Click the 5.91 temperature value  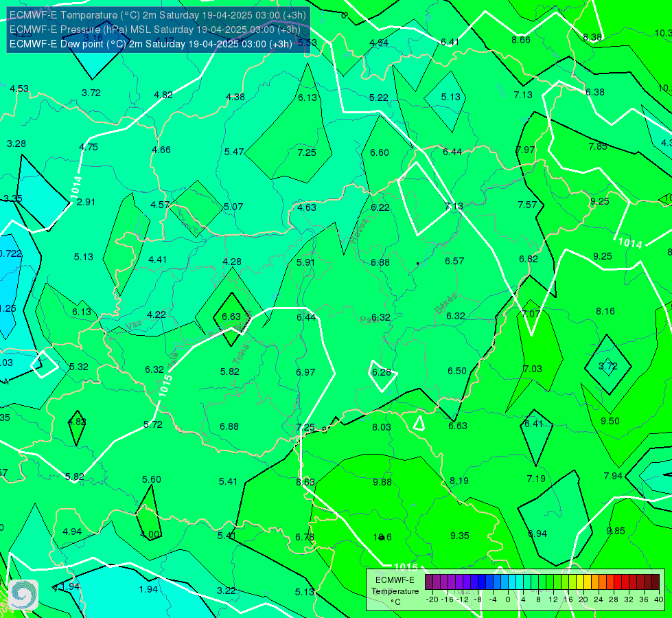(305, 262)
